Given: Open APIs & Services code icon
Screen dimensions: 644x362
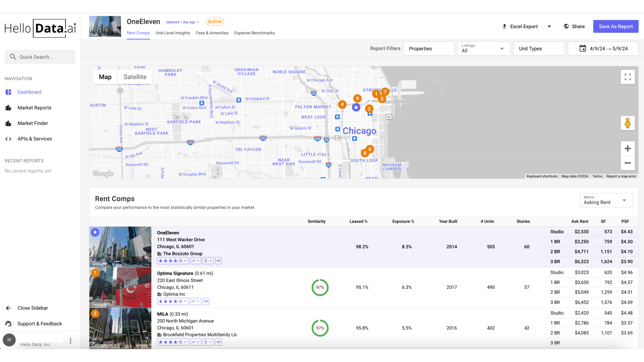Looking at the screenshot, I should (8, 139).
